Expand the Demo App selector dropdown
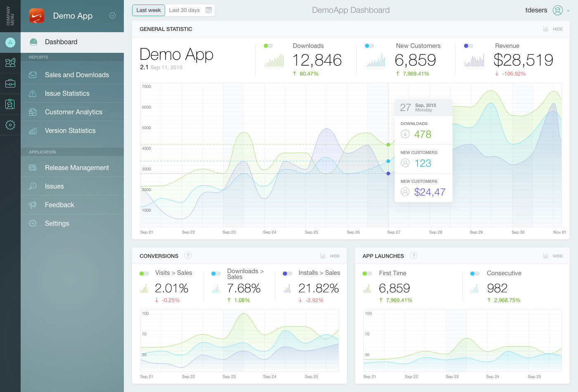The image size is (578, 392). pyautogui.click(x=112, y=16)
